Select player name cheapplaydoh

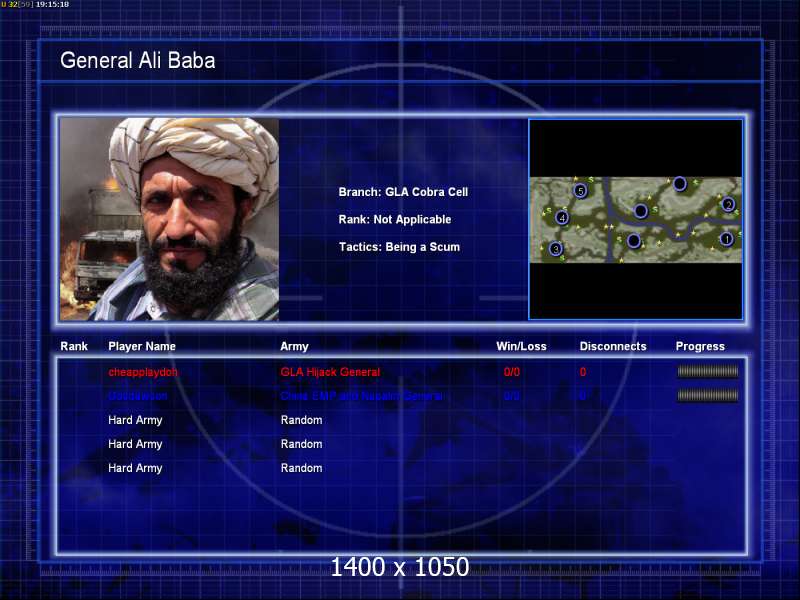coord(143,372)
